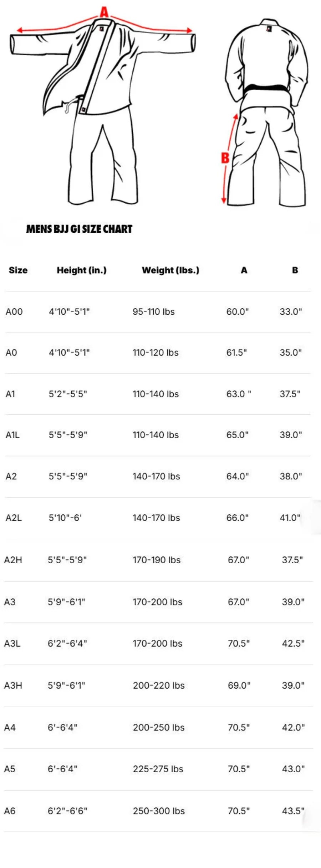Click the "Weight (lbs.)" column header
321x868 pixels.
[170, 270]
